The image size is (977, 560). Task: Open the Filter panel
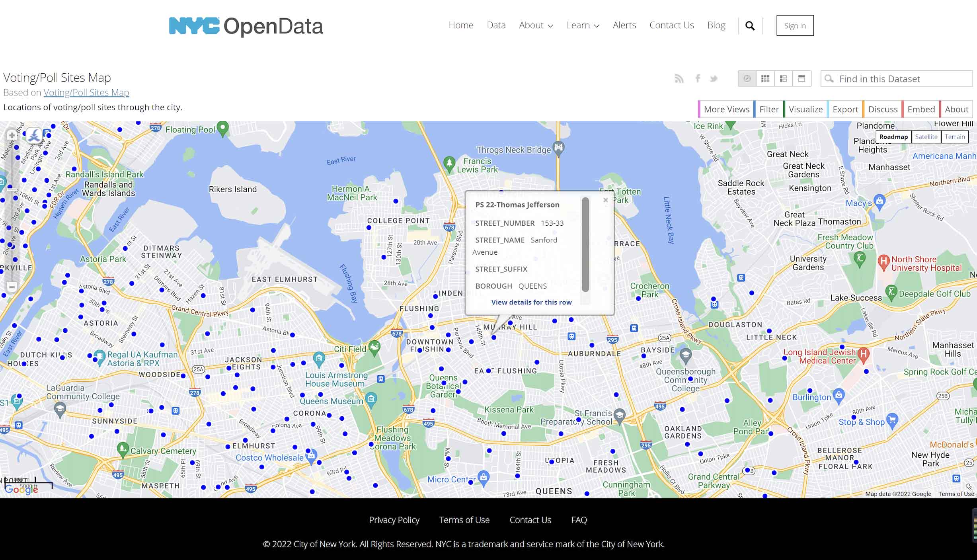coord(768,109)
